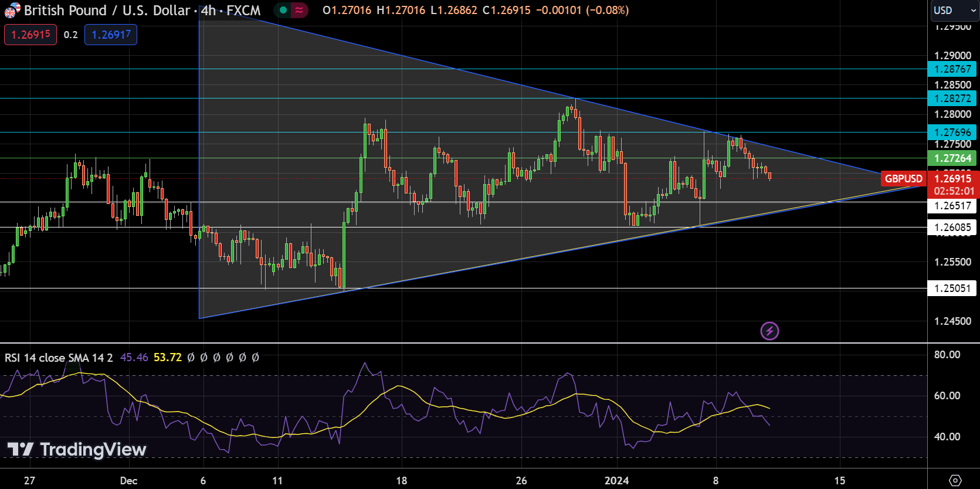Click the RSI 40.00 scale label
980x489 pixels.
tap(947, 437)
